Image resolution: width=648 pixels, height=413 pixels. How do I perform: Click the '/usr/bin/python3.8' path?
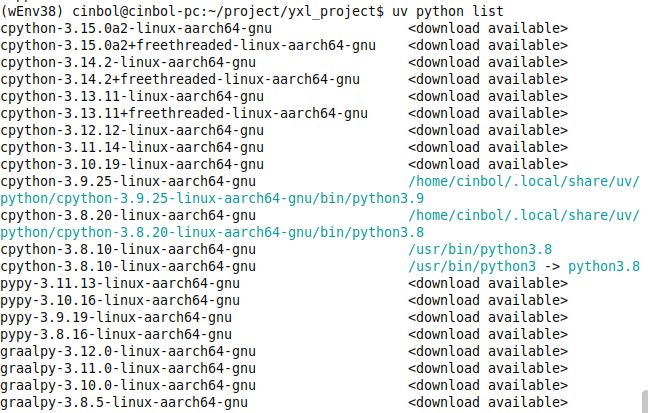pos(480,249)
